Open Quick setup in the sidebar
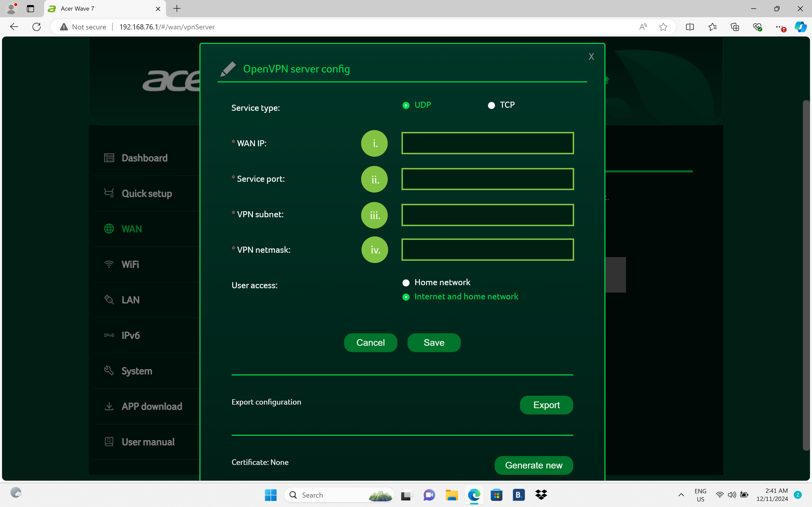Screen dimensions: 812x507 click(147, 193)
